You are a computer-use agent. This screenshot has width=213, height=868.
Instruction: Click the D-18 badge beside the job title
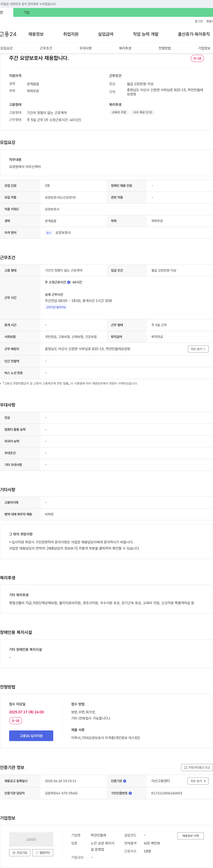197,58
